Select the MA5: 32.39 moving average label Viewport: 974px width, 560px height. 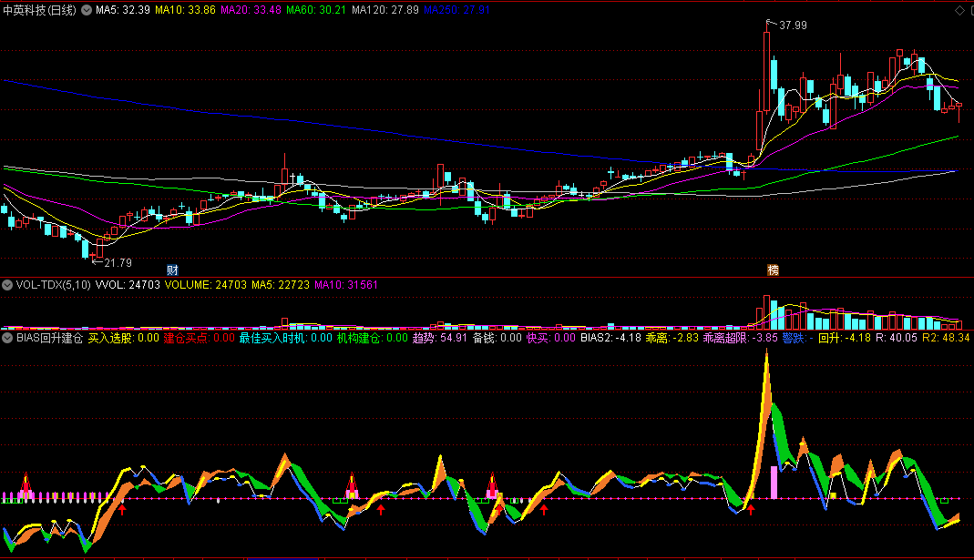[123, 10]
